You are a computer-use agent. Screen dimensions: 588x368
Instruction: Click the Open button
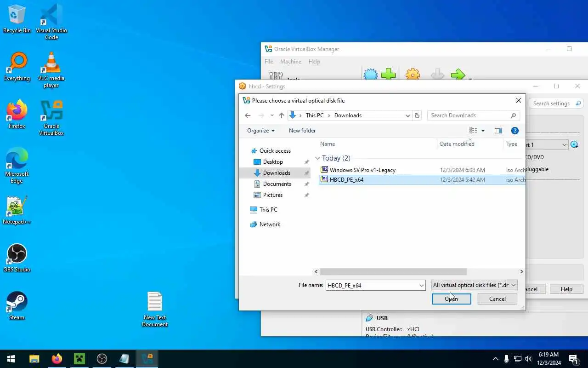coord(451,299)
